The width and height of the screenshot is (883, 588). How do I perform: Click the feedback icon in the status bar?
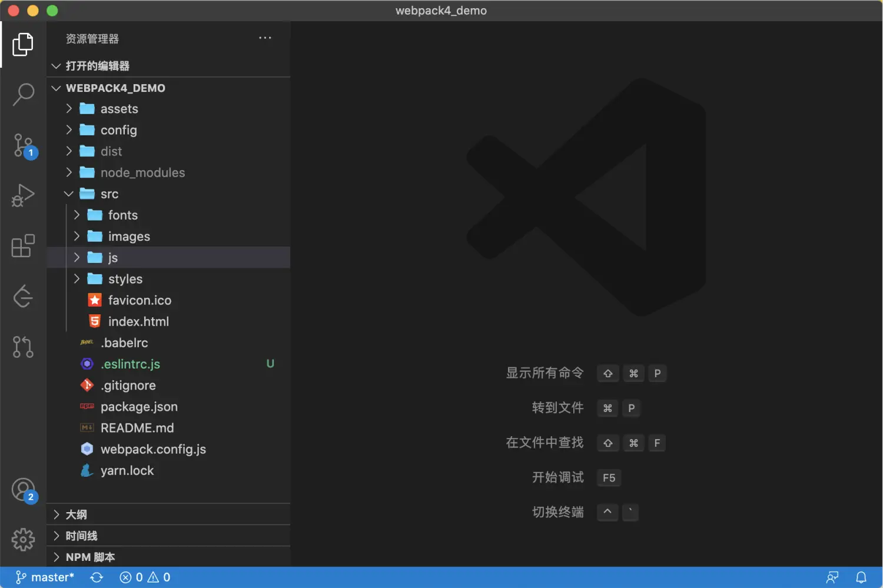pos(832,577)
